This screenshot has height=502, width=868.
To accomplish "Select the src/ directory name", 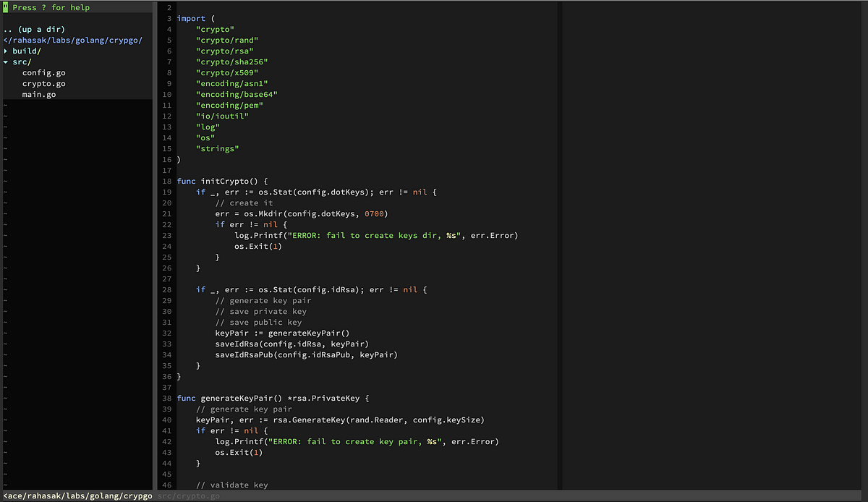I will coord(22,62).
